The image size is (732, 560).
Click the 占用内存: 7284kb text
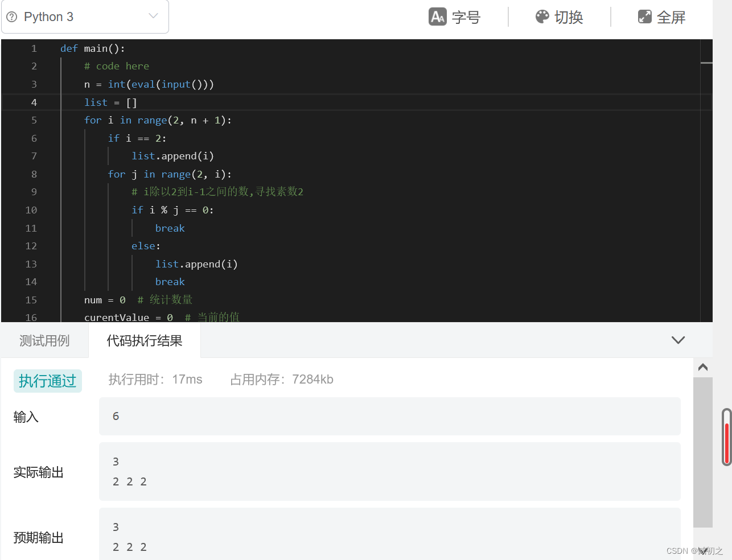[x=282, y=380]
